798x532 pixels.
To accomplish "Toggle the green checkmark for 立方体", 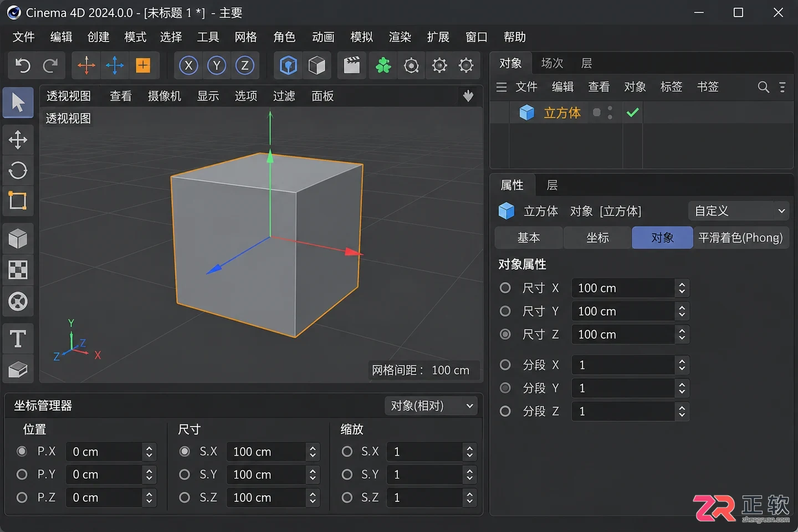I will (x=632, y=113).
